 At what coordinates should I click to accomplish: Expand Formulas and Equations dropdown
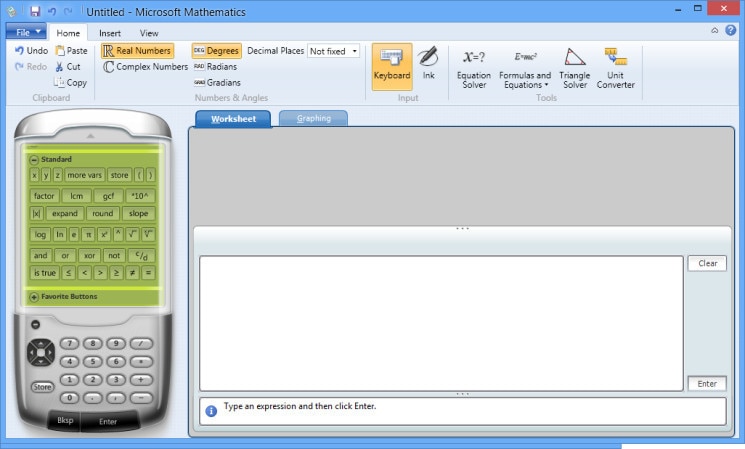[x=525, y=68]
